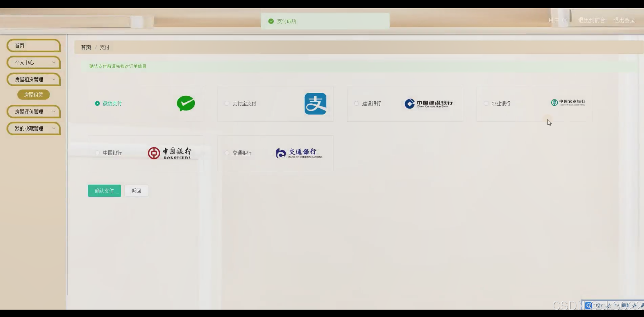Click the WeChat Pay green logo

point(186,103)
